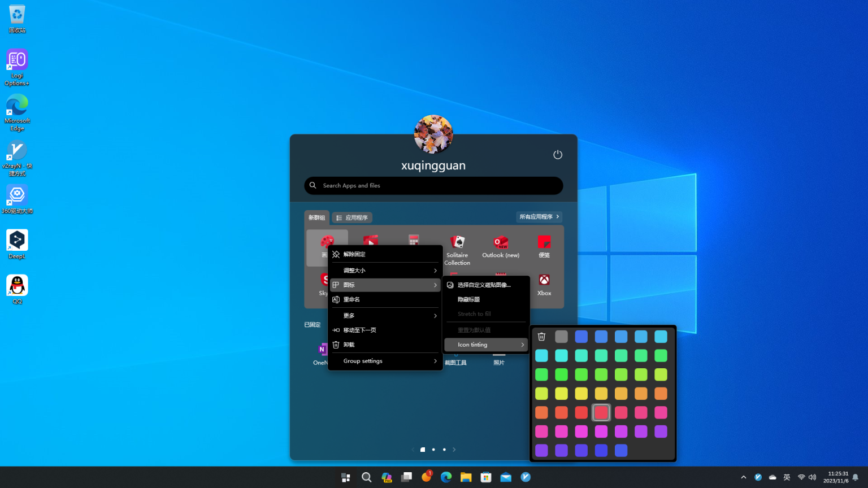The width and height of the screenshot is (868, 488).
Task: Open Outlook (new) app tile
Action: (501, 247)
